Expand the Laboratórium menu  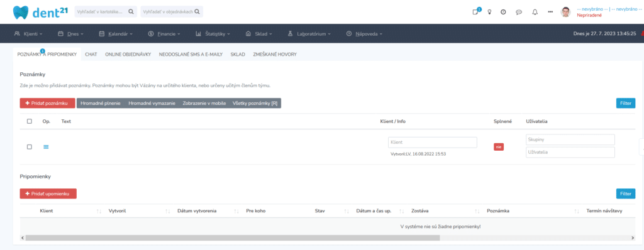pos(309,34)
